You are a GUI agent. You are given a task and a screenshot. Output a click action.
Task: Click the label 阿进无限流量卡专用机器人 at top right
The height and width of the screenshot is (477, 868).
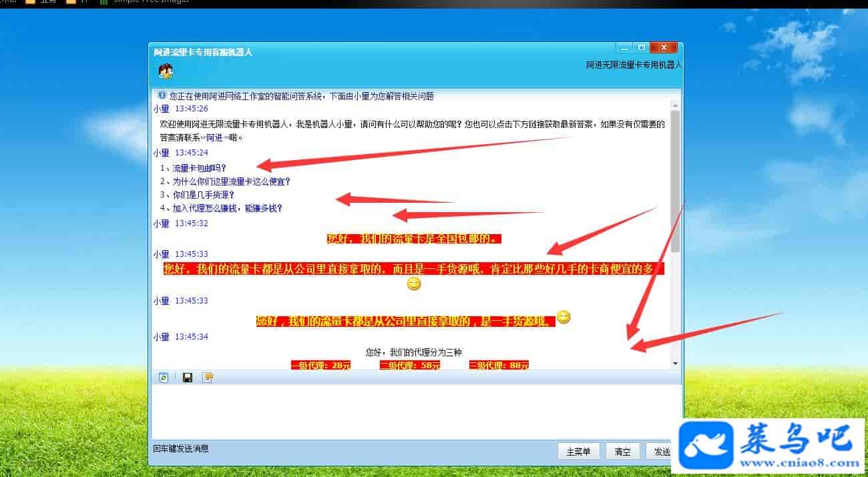pyautogui.click(x=634, y=65)
